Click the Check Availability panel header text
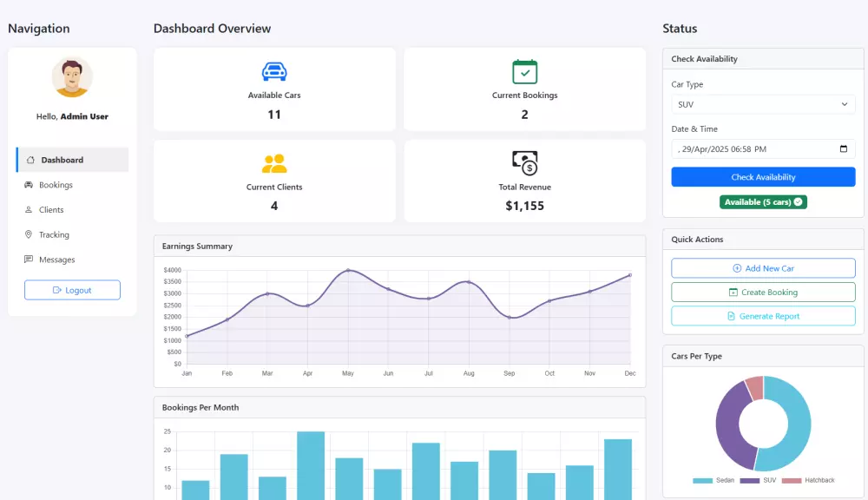The image size is (868, 500). [704, 59]
